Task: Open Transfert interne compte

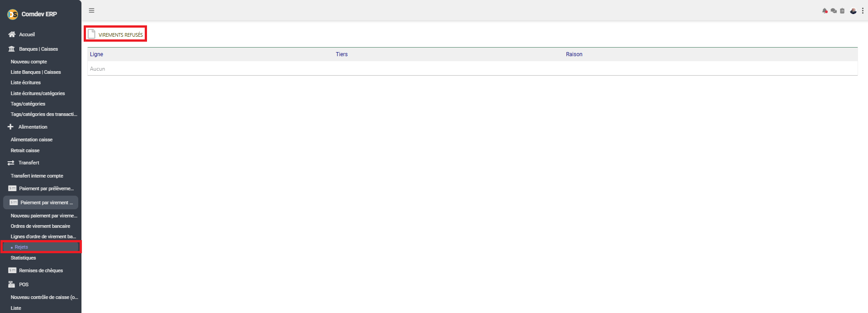Action: [x=37, y=176]
